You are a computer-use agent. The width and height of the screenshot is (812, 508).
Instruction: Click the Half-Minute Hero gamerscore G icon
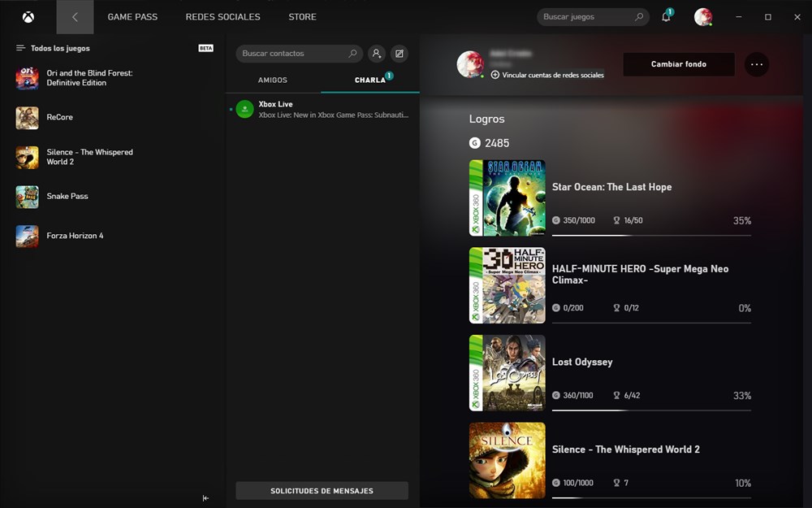[x=555, y=308]
